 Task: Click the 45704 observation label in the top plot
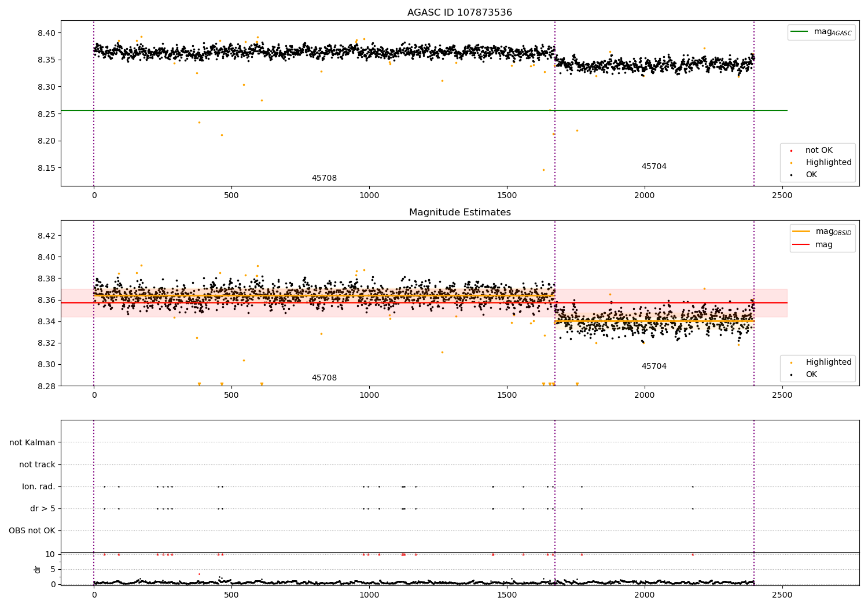click(x=654, y=167)
